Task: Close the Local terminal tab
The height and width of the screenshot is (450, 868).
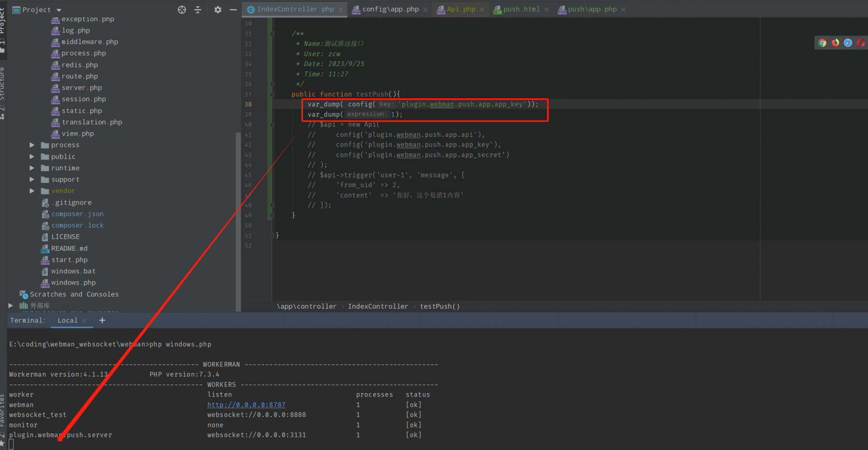Action: coord(84,320)
